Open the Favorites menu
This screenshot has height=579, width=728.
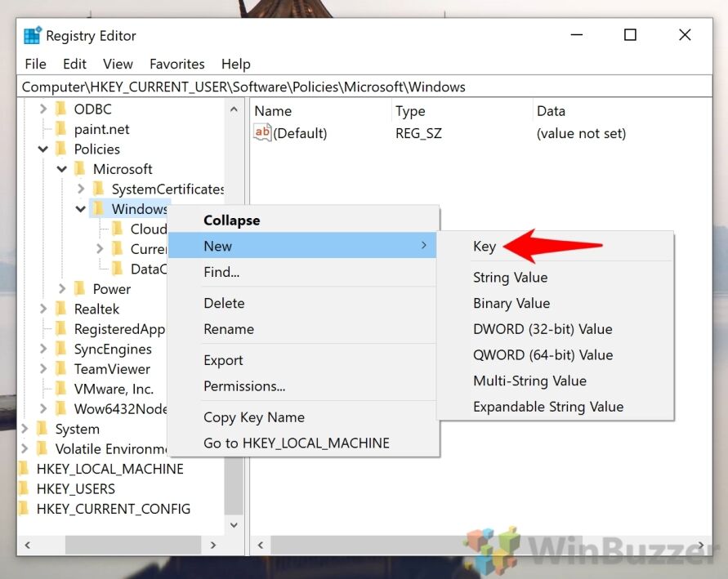pyautogui.click(x=176, y=64)
